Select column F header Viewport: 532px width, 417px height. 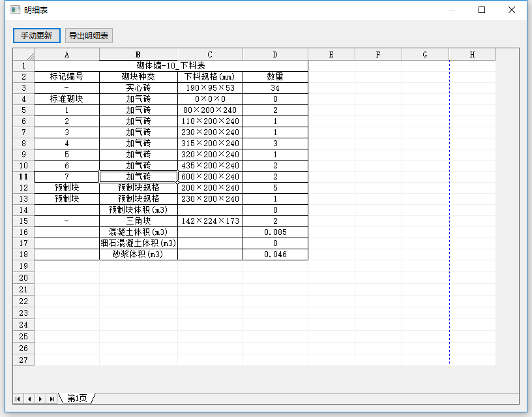(378, 55)
